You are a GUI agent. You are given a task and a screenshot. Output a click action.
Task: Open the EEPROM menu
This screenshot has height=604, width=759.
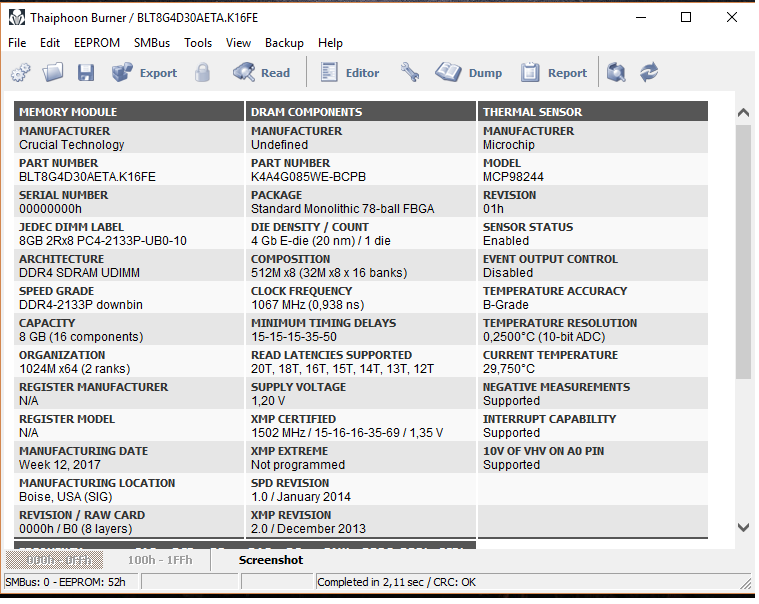click(x=97, y=43)
